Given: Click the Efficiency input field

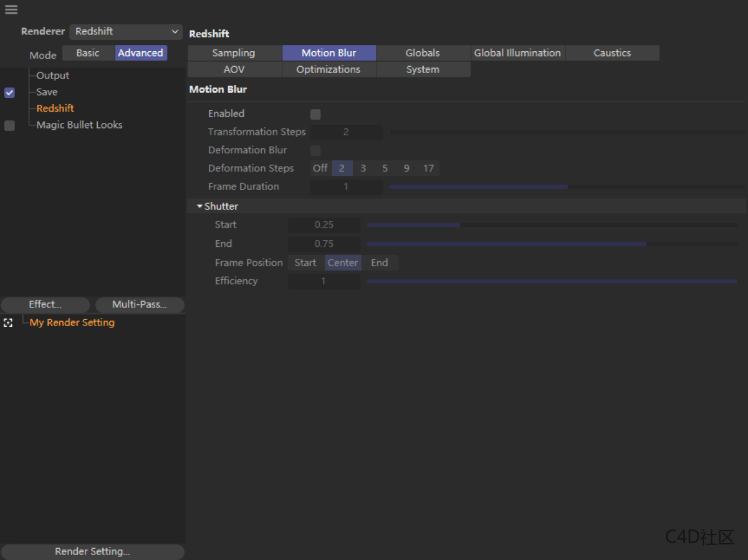Looking at the screenshot, I should (x=324, y=281).
